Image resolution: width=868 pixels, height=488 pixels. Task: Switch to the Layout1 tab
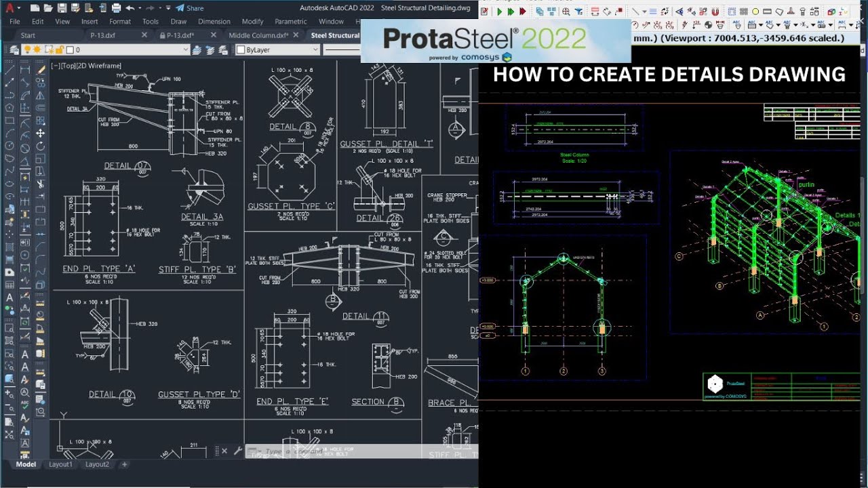[60, 464]
